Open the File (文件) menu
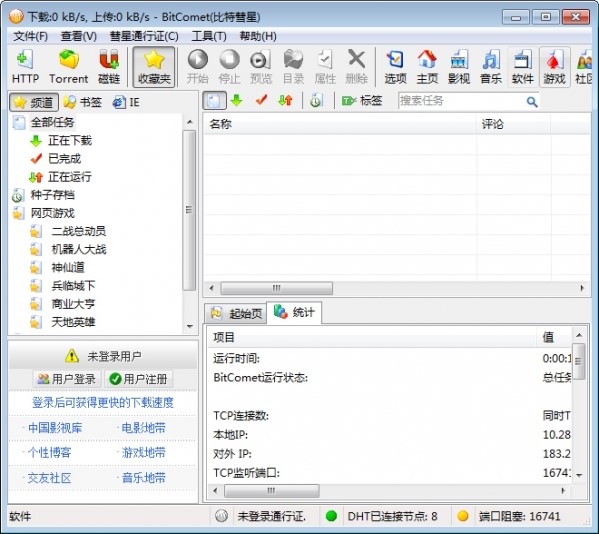Image resolution: width=599 pixels, height=534 pixels. pos(31,36)
